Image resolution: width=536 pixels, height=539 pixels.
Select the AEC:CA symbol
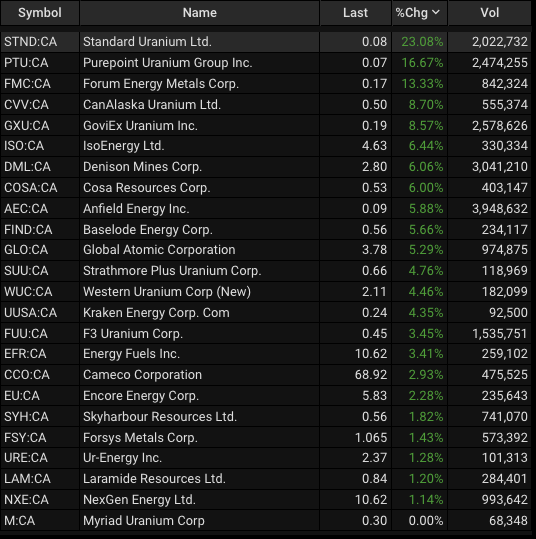[26, 209]
